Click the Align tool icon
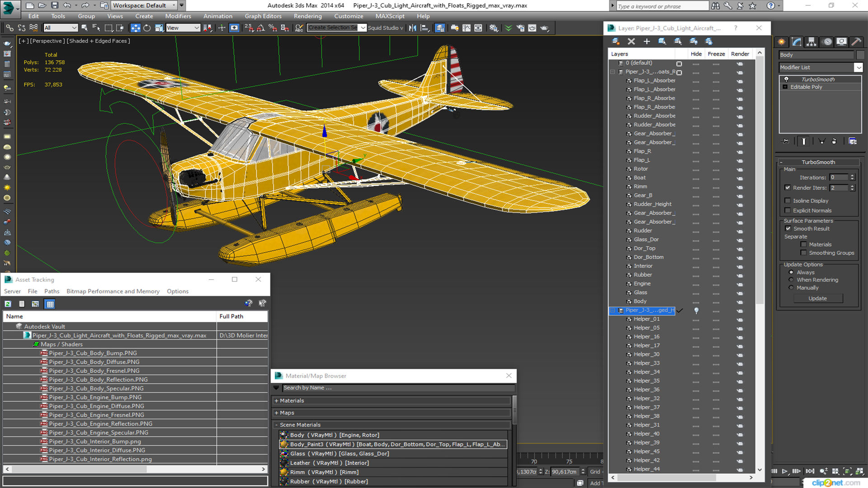Screen dimensions: 868x488 pyautogui.click(x=425, y=28)
